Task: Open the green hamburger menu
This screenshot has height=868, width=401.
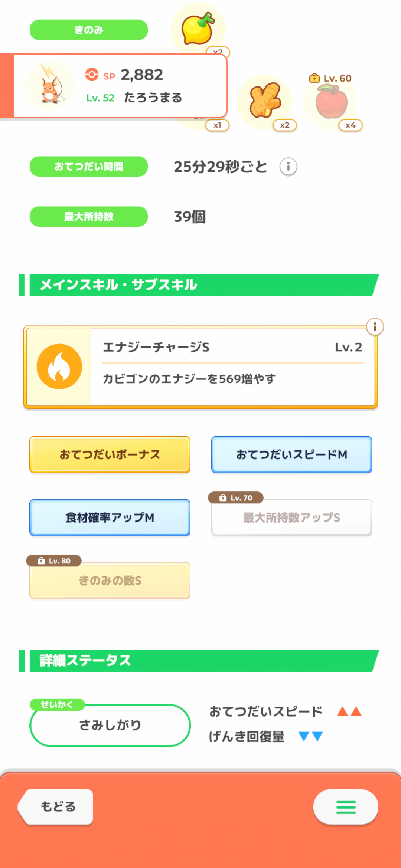Action: pyautogui.click(x=346, y=807)
